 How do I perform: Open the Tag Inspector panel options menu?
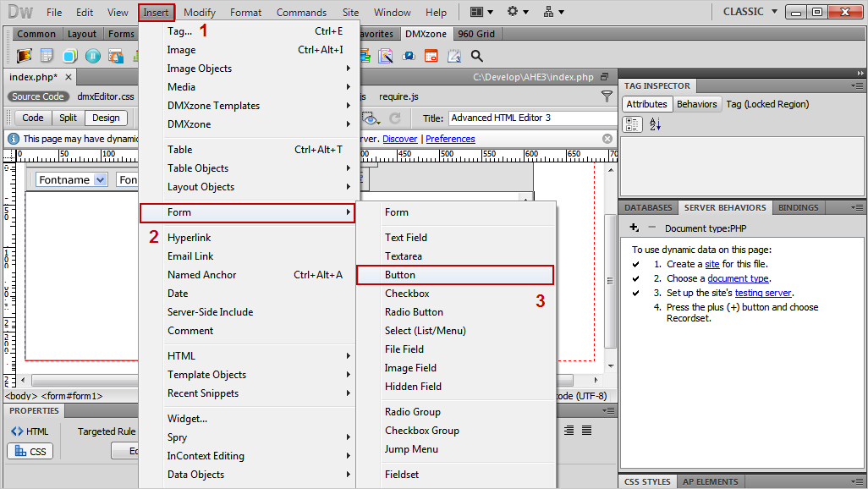[857, 85]
